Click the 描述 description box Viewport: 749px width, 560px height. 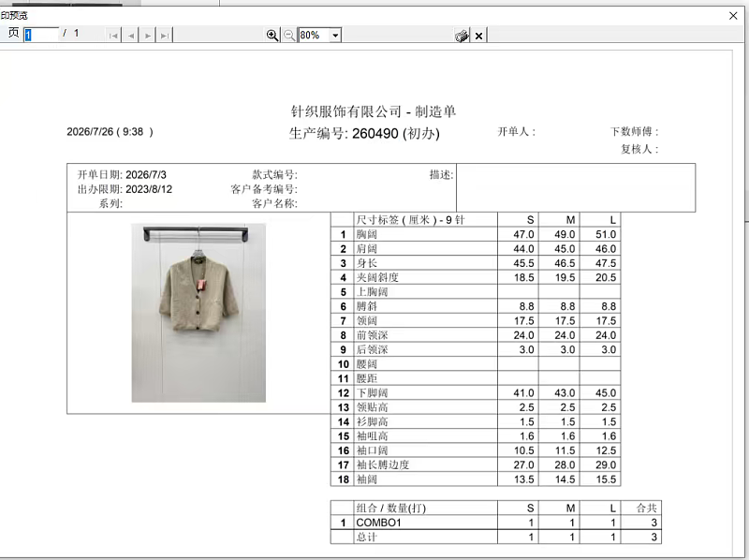[576, 188]
